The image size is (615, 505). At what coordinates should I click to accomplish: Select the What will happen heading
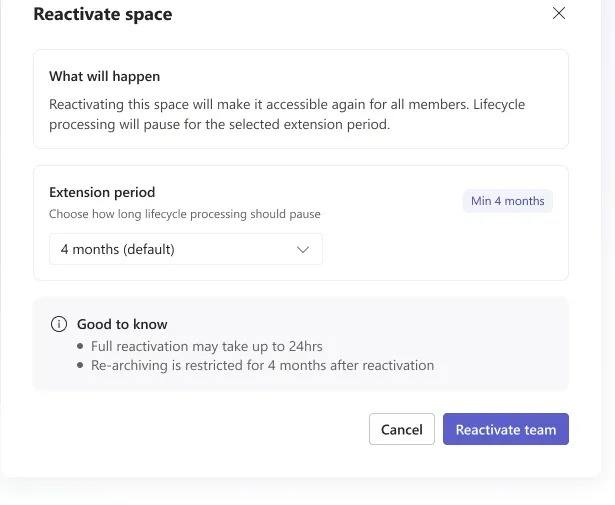[x=104, y=76]
